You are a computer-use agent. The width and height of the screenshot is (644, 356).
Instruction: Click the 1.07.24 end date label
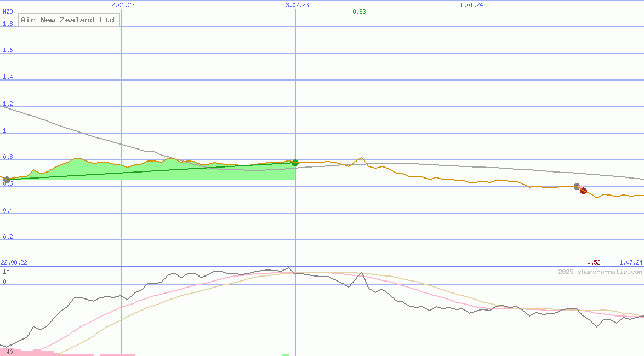pyautogui.click(x=631, y=262)
